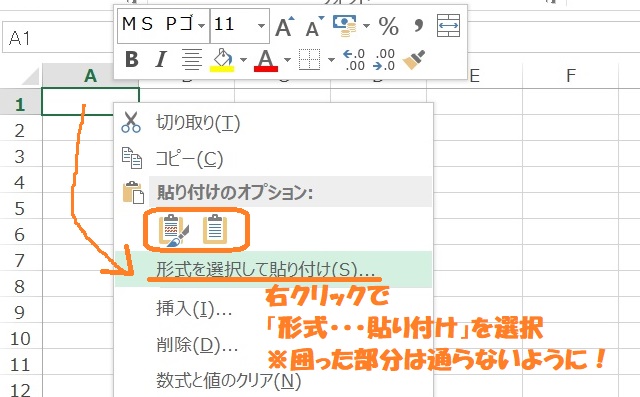Apply Accounting Number Format icon
This screenshot has height=397, width=640.
[x=345, y=26]
